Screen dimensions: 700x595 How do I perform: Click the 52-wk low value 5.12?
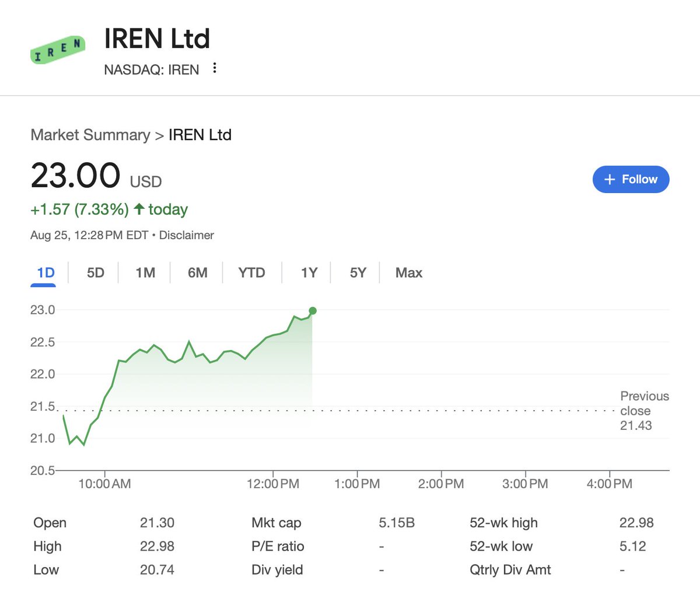(632, 546)
